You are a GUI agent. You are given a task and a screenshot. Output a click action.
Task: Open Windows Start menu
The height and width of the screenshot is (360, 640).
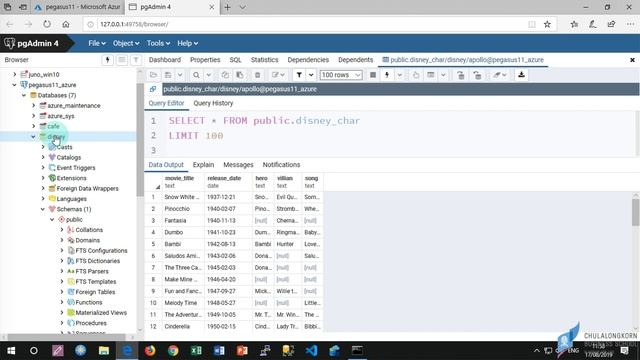(11, 351)
